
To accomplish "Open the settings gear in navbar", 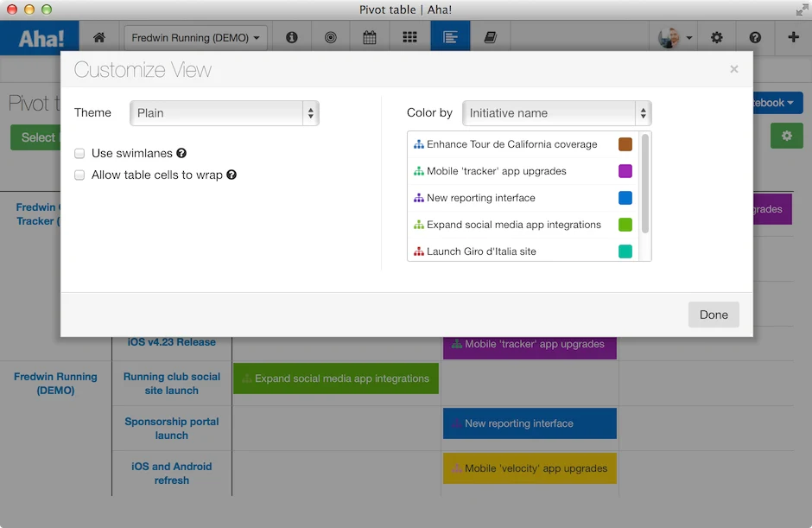I will point(716,37).
